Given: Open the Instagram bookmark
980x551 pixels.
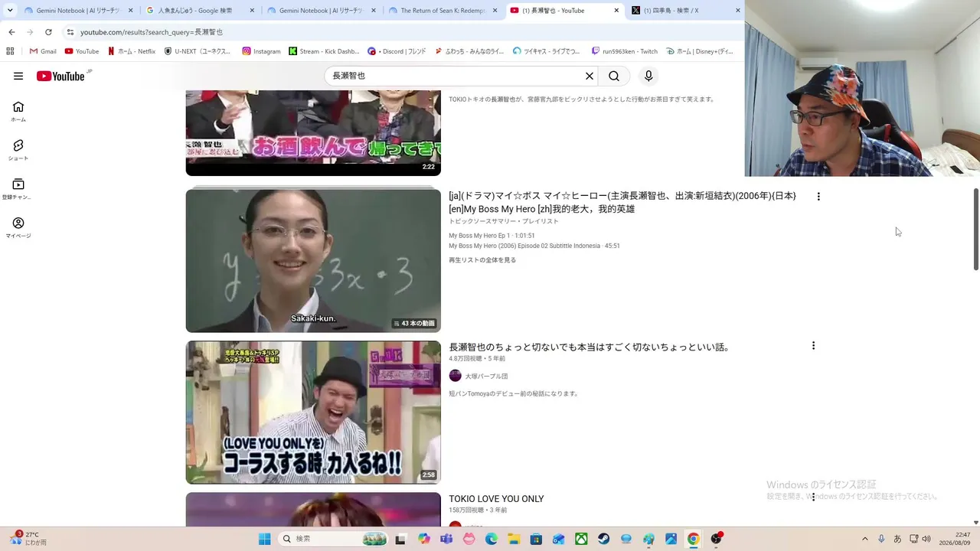Looking at the screenshot, I should (262, 51).
